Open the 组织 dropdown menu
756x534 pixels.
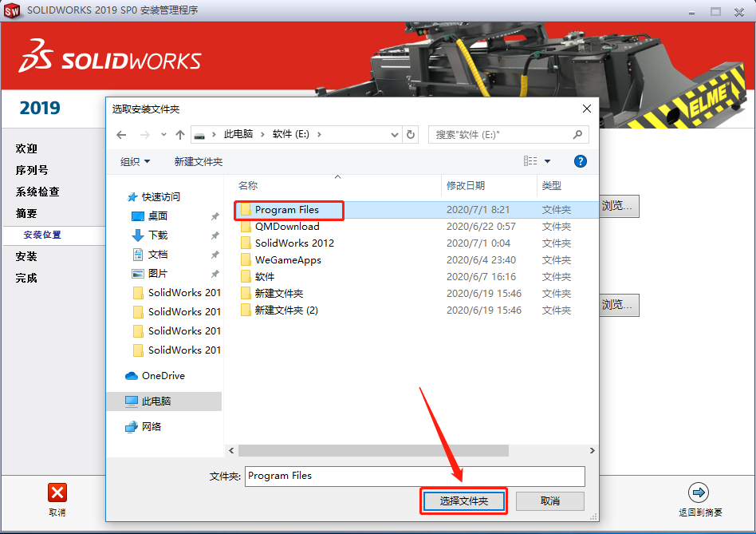coord(136,161)
